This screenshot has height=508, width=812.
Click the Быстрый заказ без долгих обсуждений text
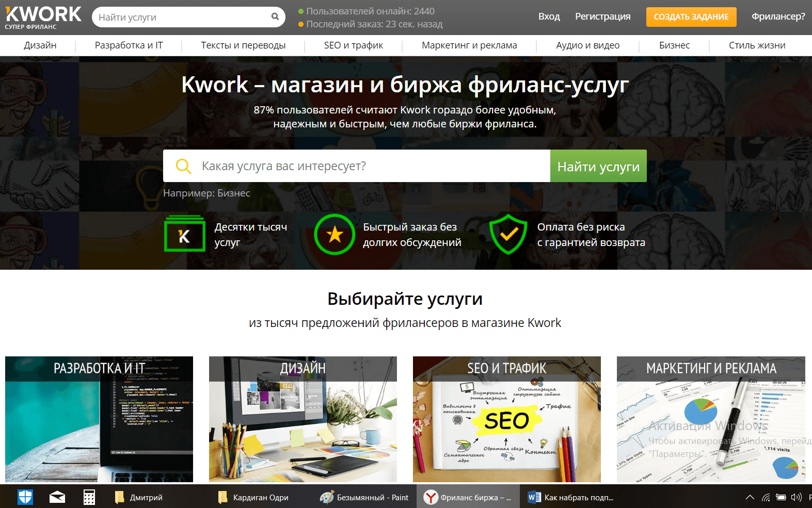point(412,235)
